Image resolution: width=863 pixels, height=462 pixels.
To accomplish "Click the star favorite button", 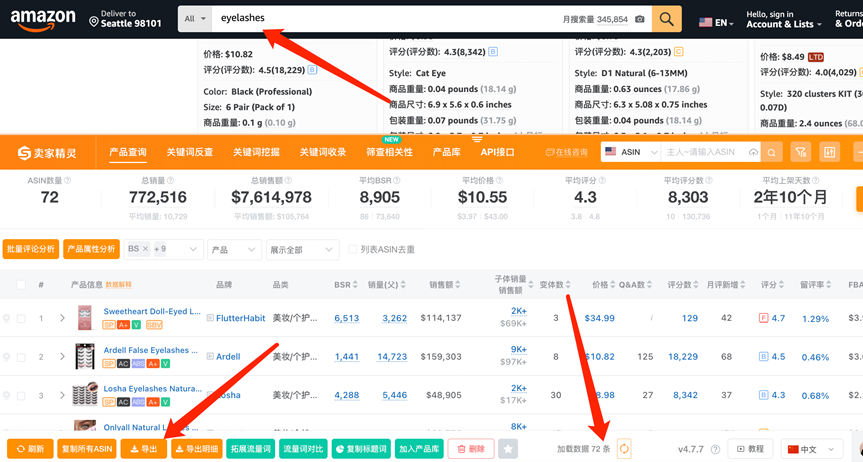I will click(508, 449).
